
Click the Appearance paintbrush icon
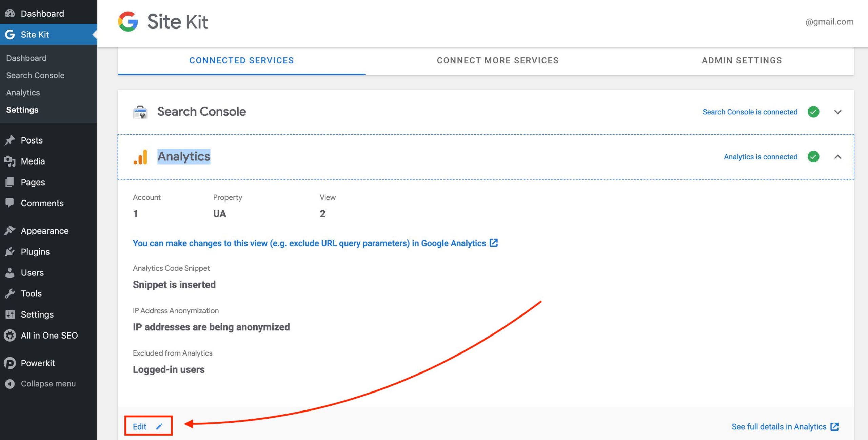pos(10,231)
